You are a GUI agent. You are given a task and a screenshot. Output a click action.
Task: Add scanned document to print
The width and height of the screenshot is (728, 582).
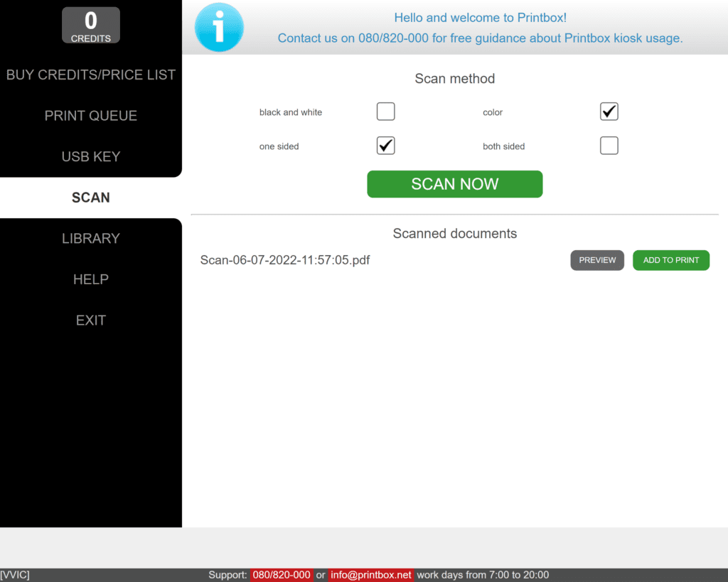coord(671,260)
